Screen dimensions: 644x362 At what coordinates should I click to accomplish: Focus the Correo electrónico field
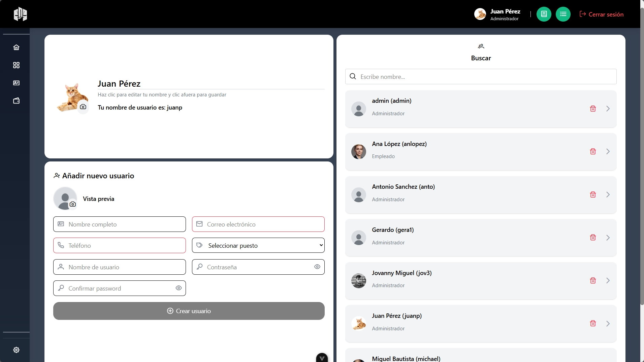258,224
